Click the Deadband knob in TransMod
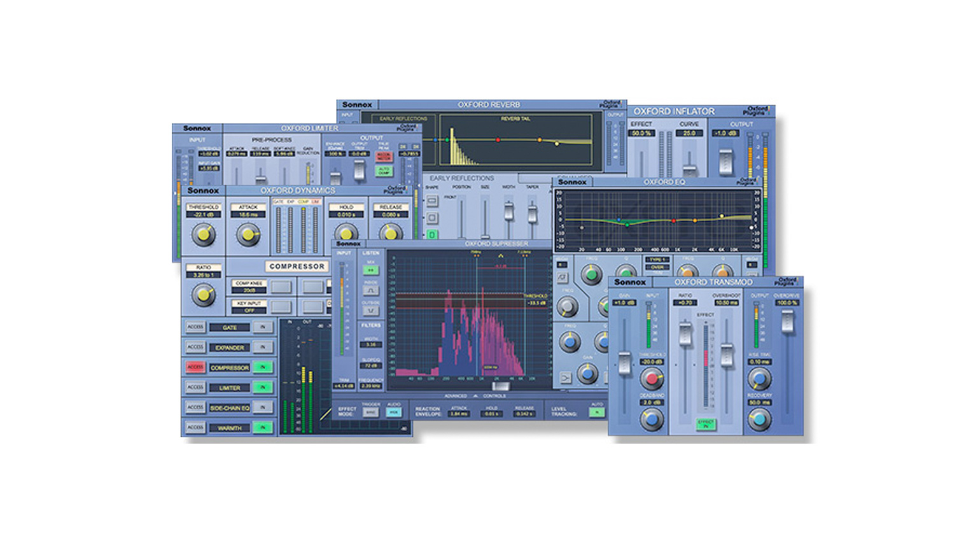Image resolution: width=980 pixels, height=541 pixels. pos(651,419)
